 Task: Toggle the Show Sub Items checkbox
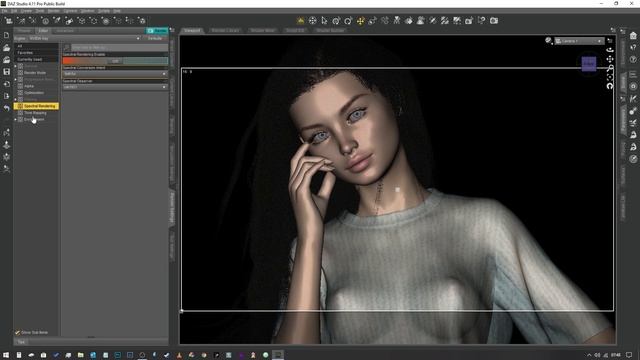click(18, 333)
